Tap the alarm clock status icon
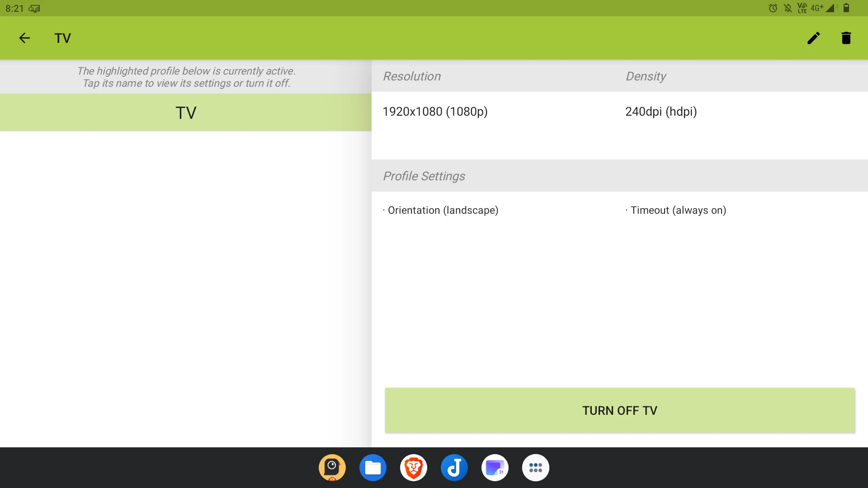868x488 pixels. click(x=773, y=8)
